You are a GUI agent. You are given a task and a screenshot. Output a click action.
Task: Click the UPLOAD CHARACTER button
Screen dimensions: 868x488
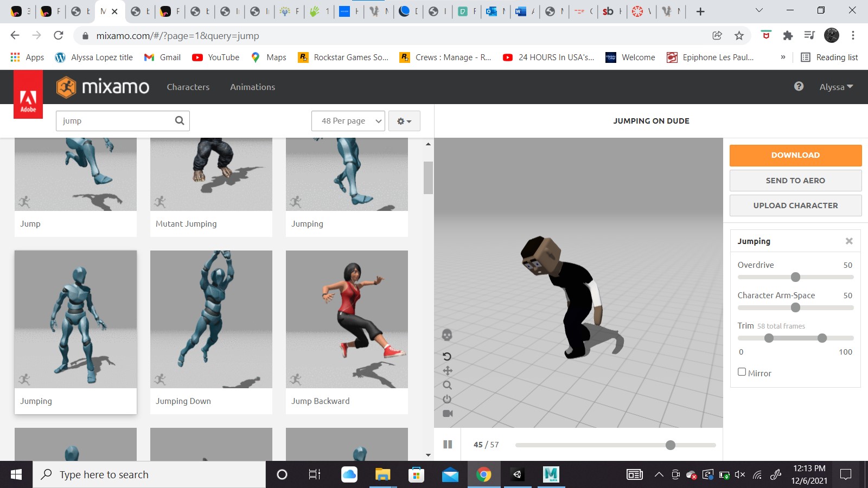pos(795,206)
